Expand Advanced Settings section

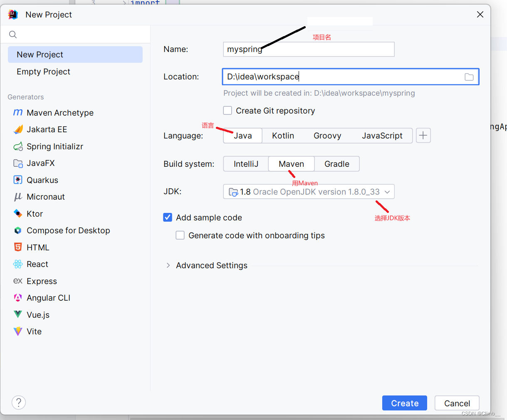click(x=168, y=265)
